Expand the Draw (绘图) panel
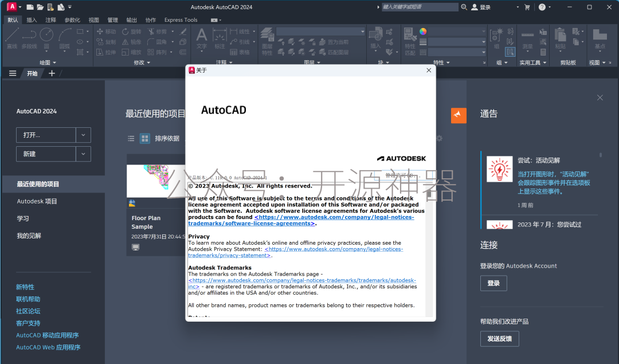619x364 pixels. 48,62
